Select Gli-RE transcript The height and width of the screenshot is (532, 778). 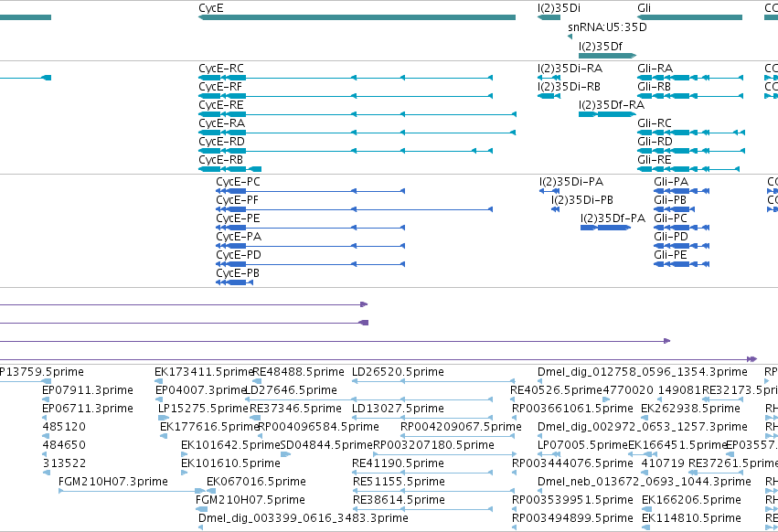pyautogui.click(x=688, y=169)
